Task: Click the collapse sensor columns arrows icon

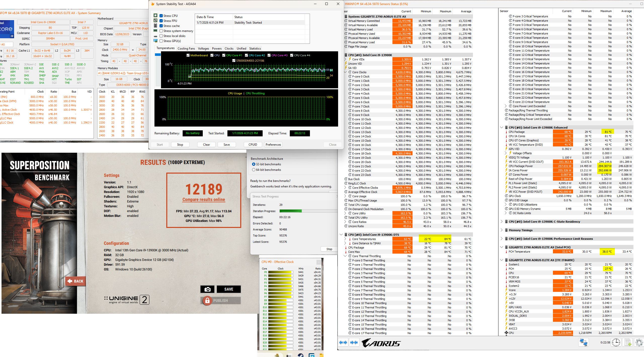Action: pos(354,342)
